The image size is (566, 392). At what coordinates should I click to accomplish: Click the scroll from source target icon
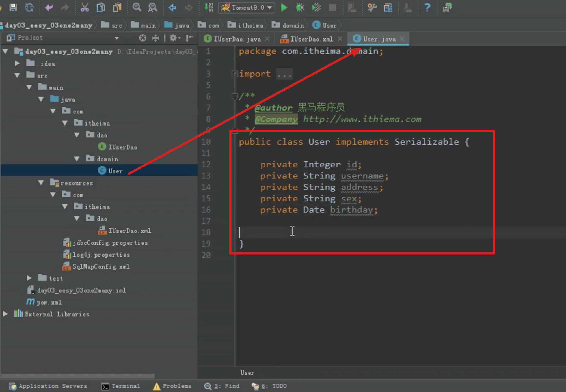pos(142,38)
